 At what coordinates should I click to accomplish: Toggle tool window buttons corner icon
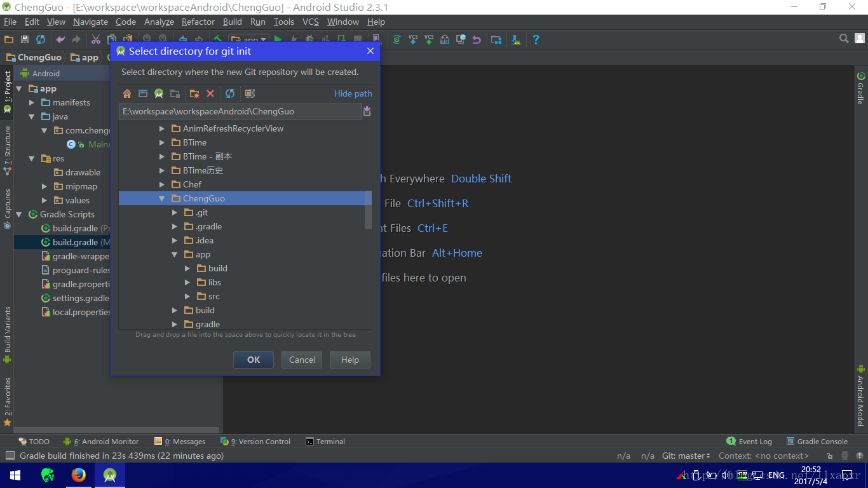tap(10, 456)
